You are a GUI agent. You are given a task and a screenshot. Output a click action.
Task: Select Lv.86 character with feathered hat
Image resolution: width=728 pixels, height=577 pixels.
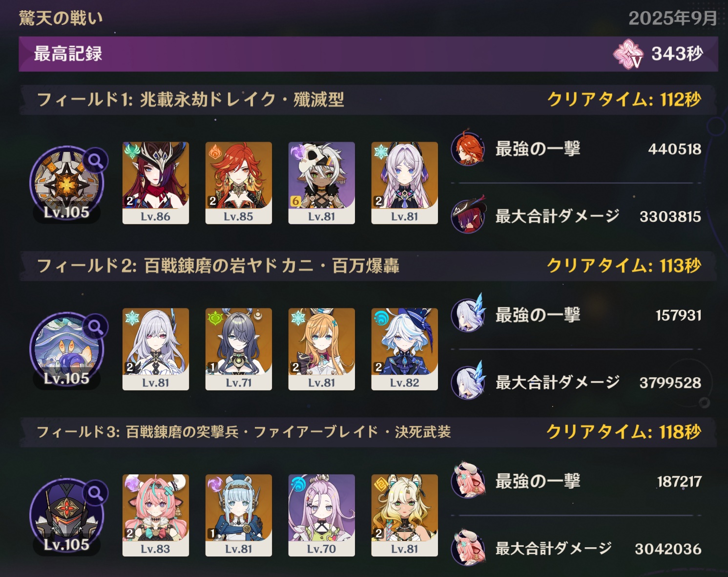pyautogui.click(x=155, y=183)
